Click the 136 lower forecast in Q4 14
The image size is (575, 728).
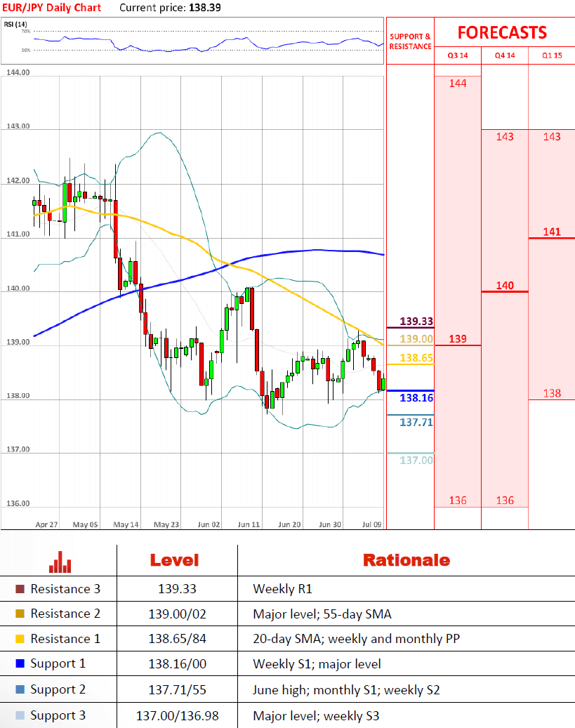(x=505, y=500)
